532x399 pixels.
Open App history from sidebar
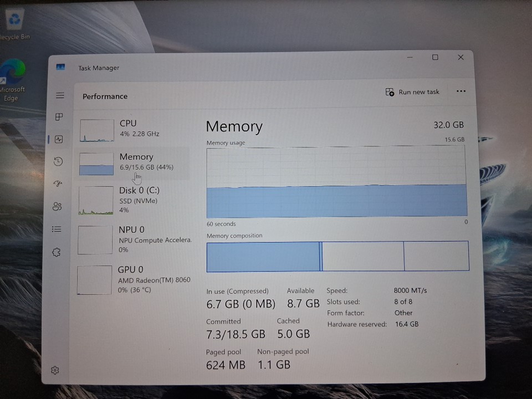(58, 161)
